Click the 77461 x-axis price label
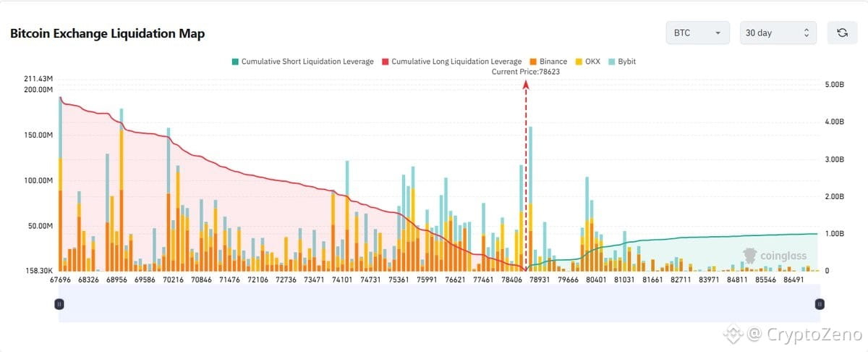 point(482,279)
